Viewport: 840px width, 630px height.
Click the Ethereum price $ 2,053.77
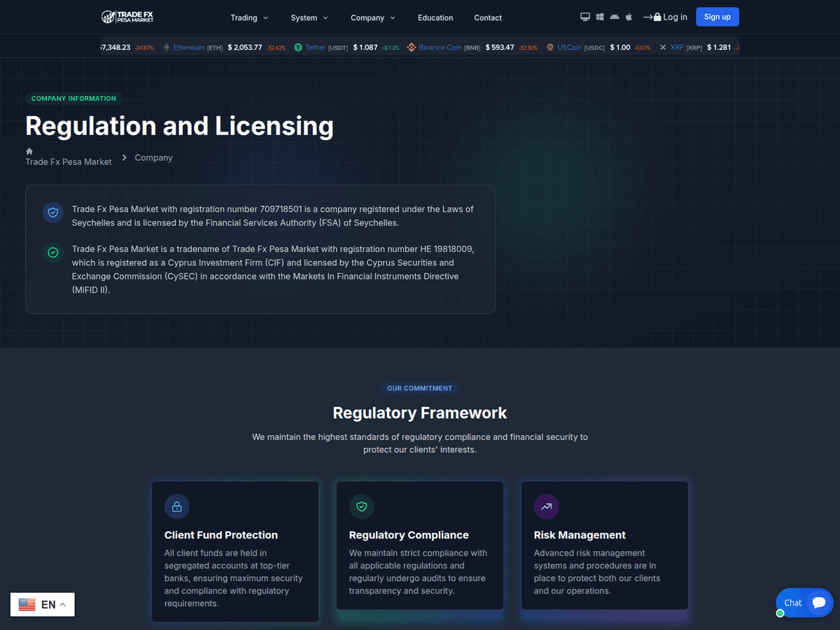[x=245, y=48]
